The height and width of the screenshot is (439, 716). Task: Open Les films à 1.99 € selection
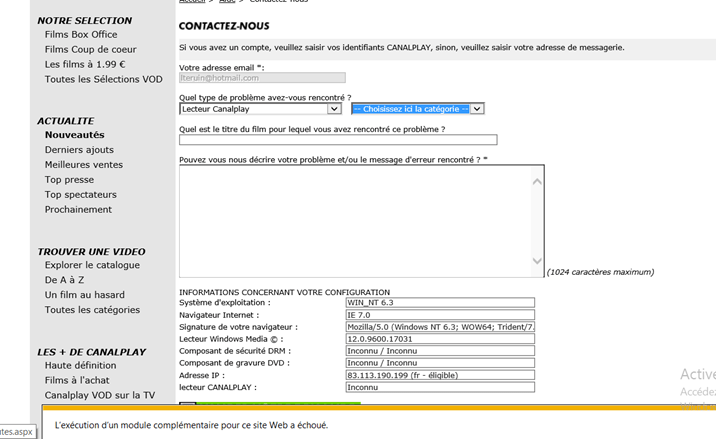tap(85, 65)
